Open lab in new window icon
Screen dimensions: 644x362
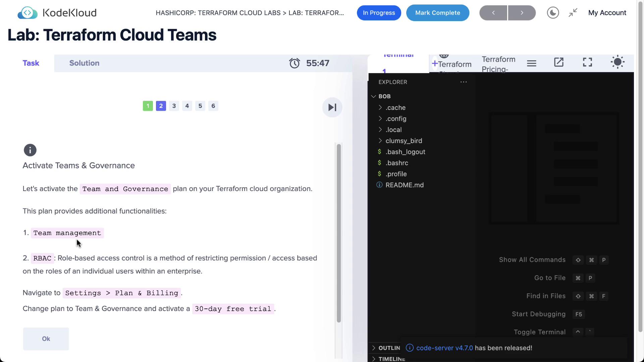559,62
